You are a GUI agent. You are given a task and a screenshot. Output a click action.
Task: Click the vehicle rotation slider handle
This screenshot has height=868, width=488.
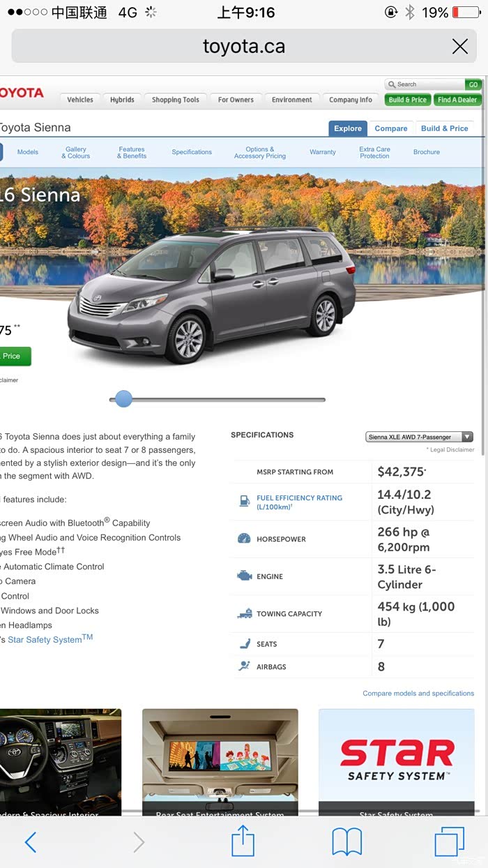[x=123, y=398]
